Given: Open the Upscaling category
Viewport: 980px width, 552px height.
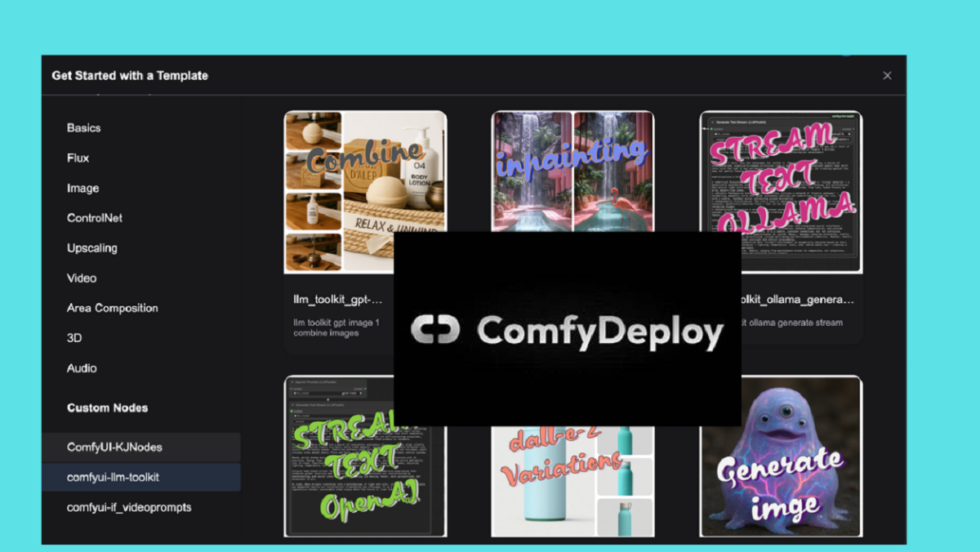Looking at the screenshot, I should point(92,248).
